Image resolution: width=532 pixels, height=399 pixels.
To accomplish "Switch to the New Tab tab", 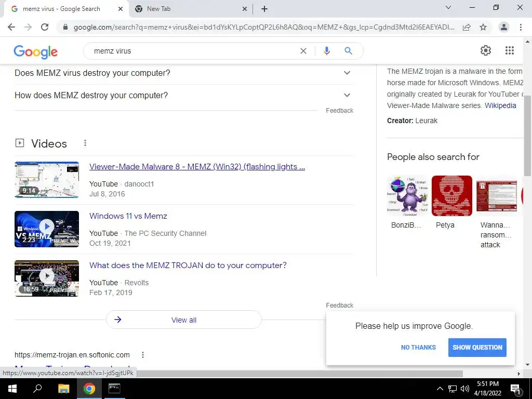I will (191, 9).
